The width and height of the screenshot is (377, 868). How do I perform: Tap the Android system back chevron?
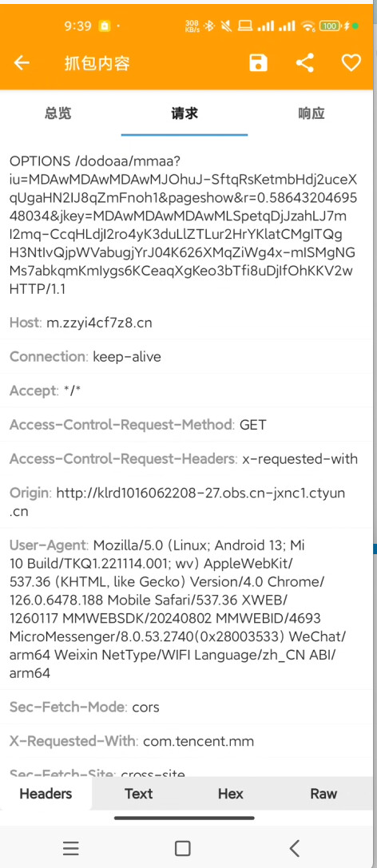pyautogui.click(x=295, y=847)
